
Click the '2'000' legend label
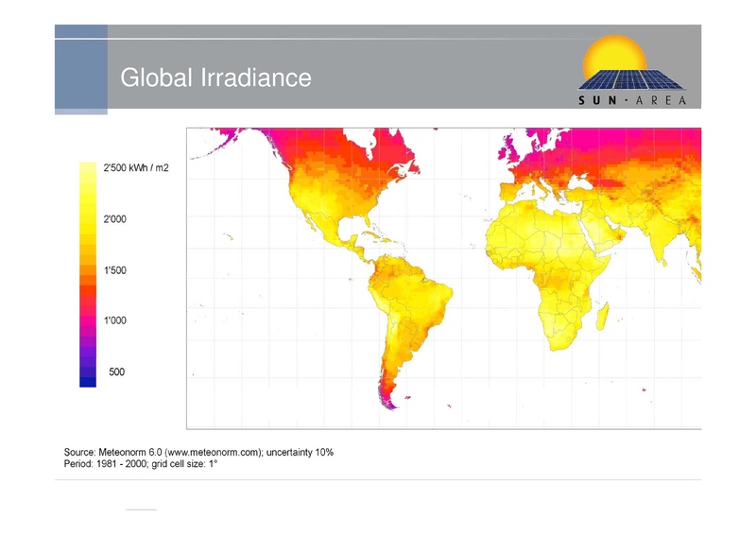(114, 219)
